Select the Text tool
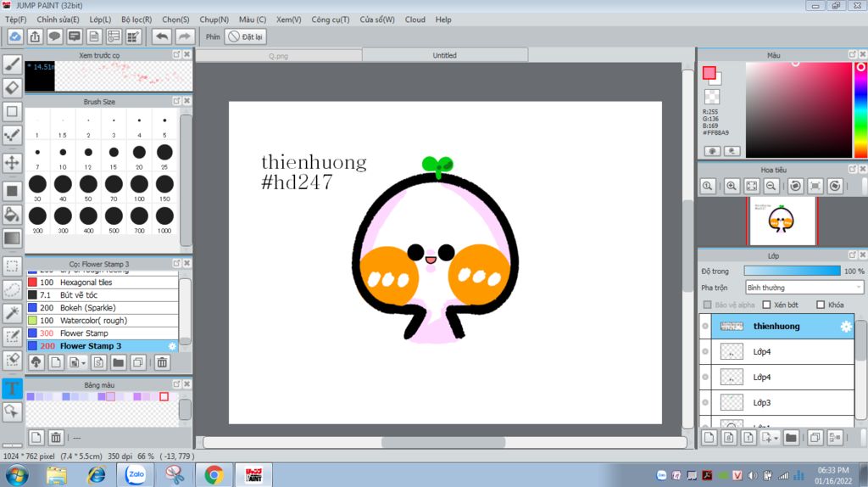 pyautogui.click(x=12, y=389)
